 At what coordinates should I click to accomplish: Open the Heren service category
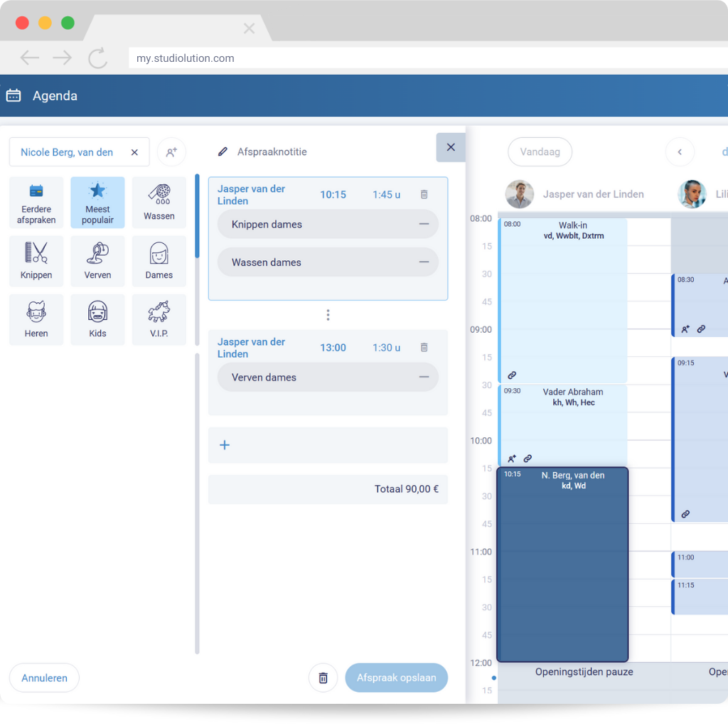(x=36, y=319)
